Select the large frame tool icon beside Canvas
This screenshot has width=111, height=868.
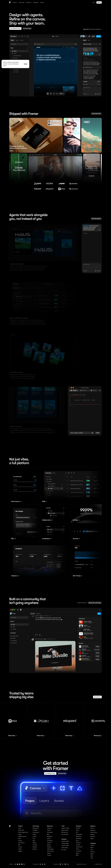pos(62,788)
